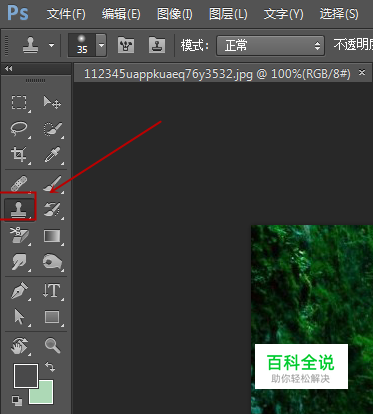
Task: Select the Spot Healing Brush tool
Action: click(x=19, y=184)
